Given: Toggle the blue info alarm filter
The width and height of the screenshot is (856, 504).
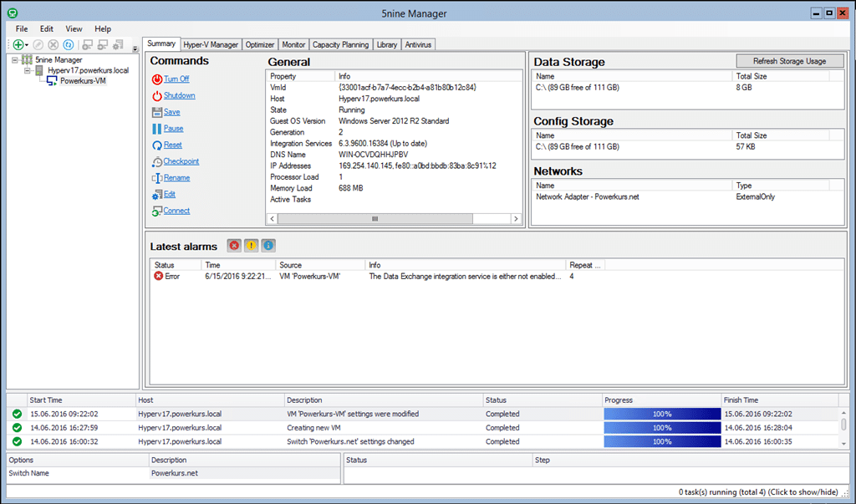Looking at the screenshot, I should point(268,246).
